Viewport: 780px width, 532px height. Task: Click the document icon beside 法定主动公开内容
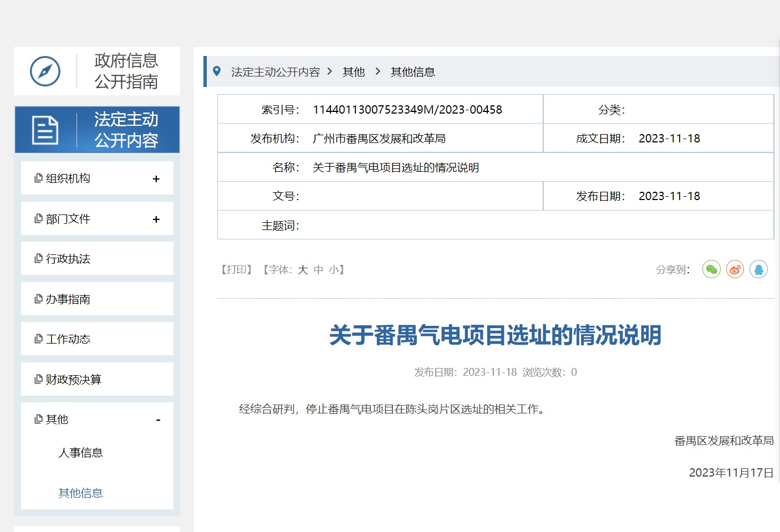pos(45,130)
